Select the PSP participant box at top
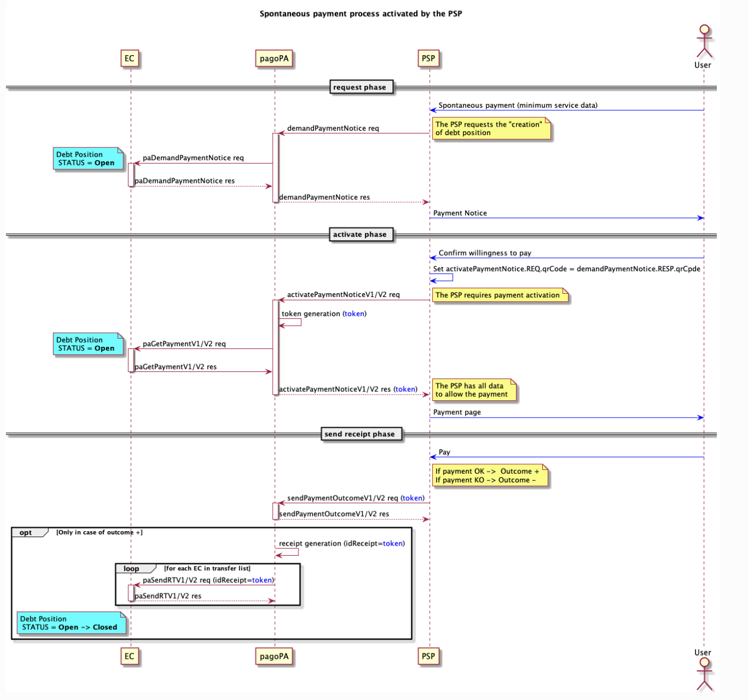The image size is (748, 700). (x=428, y=58)
